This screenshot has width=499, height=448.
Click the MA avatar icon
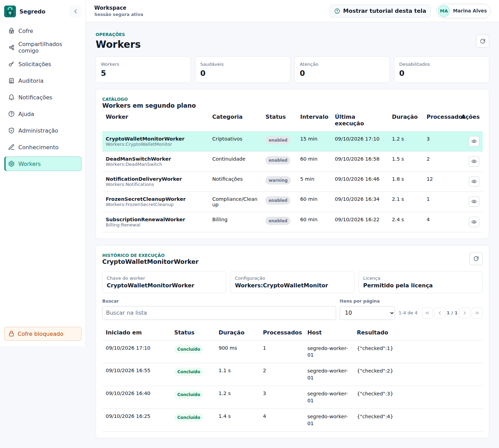tap(444, 11)
